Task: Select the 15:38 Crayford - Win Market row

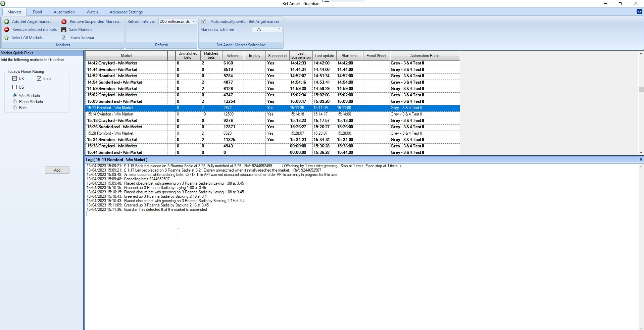Action: pyautogui.click(x=273, y=146)
